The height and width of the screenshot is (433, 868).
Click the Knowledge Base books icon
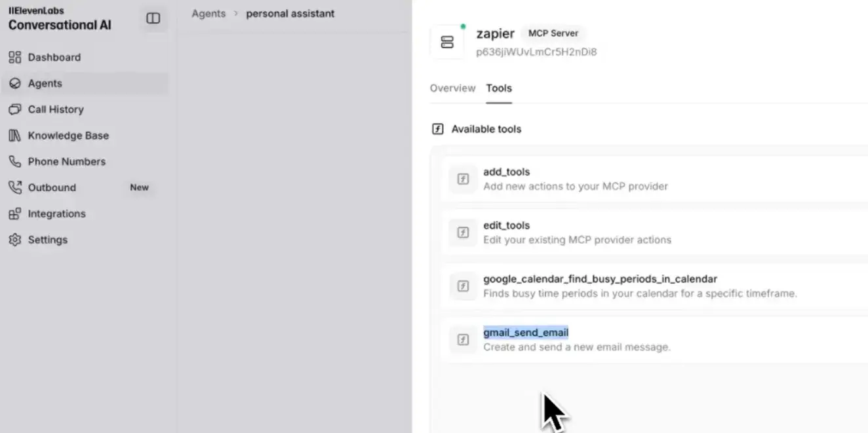click(x=14, y=136)
